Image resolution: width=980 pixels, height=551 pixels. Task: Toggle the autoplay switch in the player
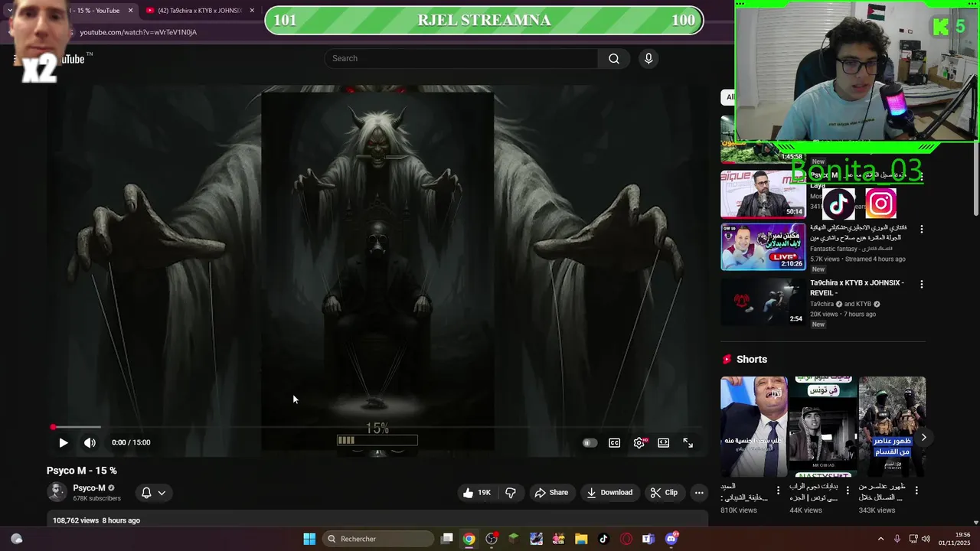tap(589, 442)
